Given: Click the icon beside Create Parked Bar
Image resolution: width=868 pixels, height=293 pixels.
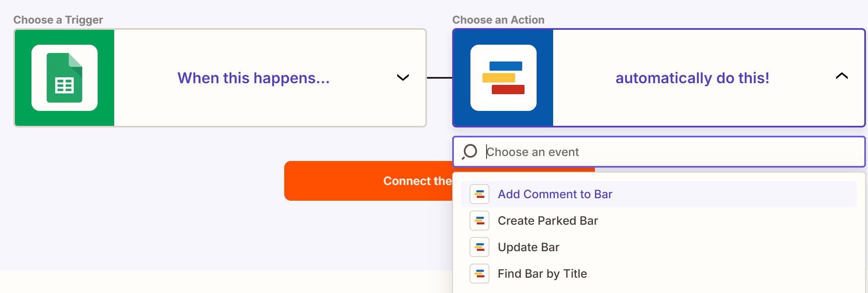Looking at the screenshot, I should pyautogui.click(x=480, y=221).
